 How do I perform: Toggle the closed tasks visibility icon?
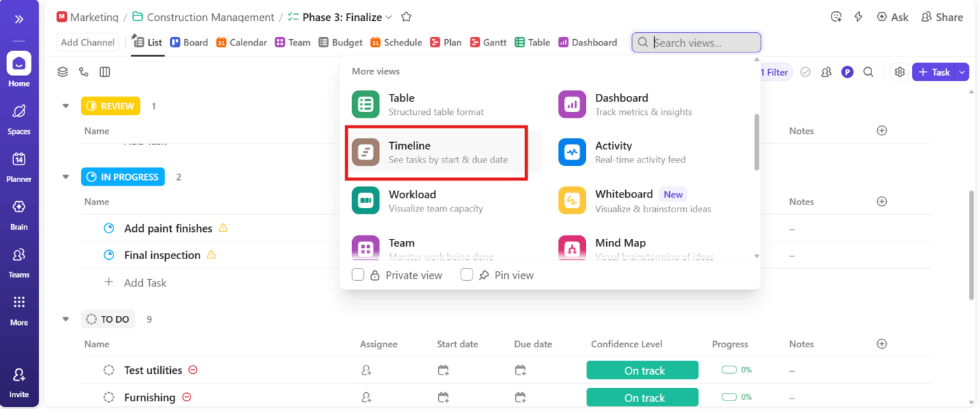pyautogui.click(x=805, y=71)
